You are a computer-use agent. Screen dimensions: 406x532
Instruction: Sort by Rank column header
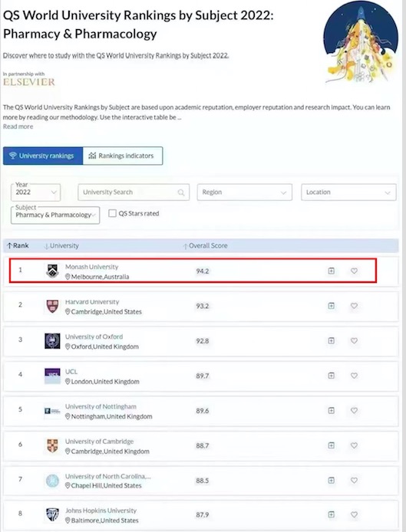[x=18, y=245]
